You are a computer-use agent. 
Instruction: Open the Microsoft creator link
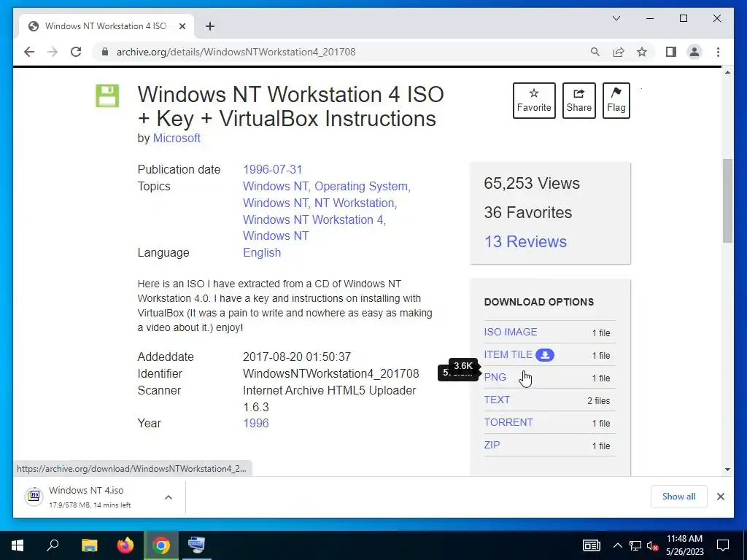click(x=177, y=138)
